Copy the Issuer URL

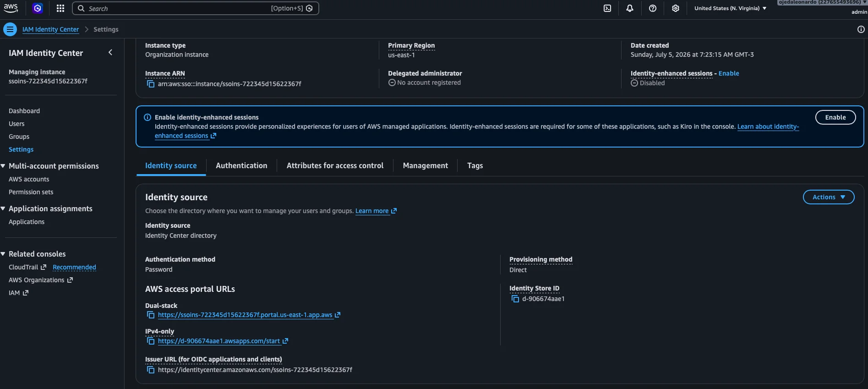(x=150, y=370)
